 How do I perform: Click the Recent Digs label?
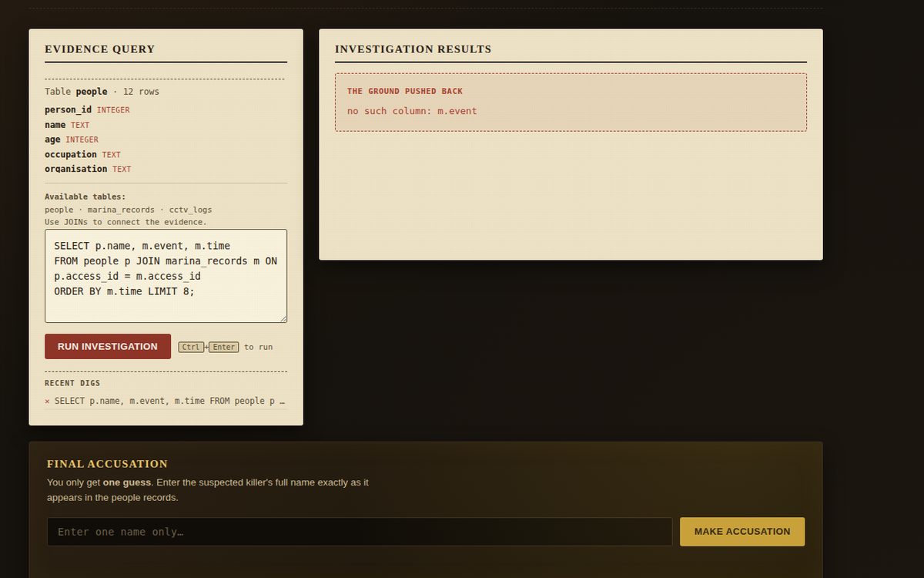click(x=72, y=383)
